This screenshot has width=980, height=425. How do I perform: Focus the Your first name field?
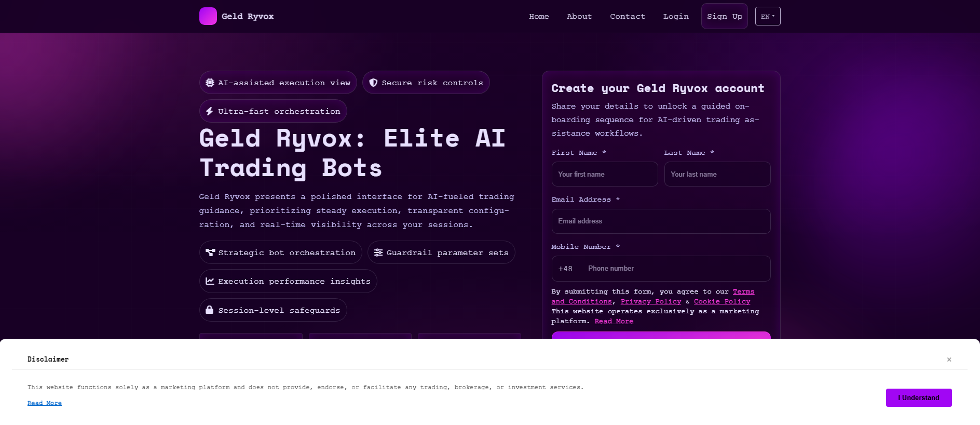point(605,174)
